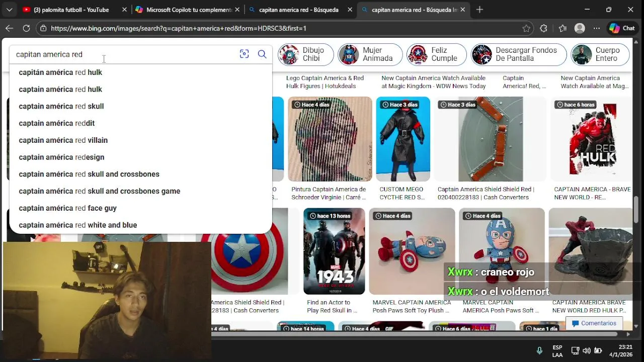Open the Copilot Chat button

(622, 29)
